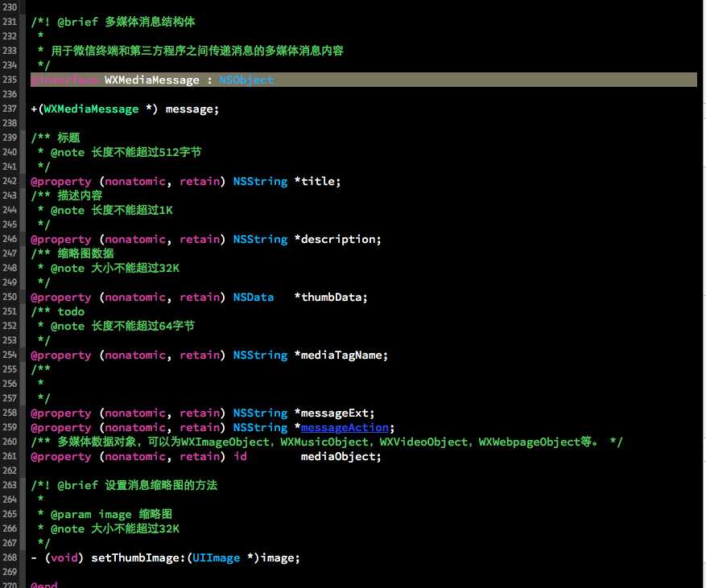Click UIImage type on line 268
Screen dimensions: 706x588
point(216,558)
